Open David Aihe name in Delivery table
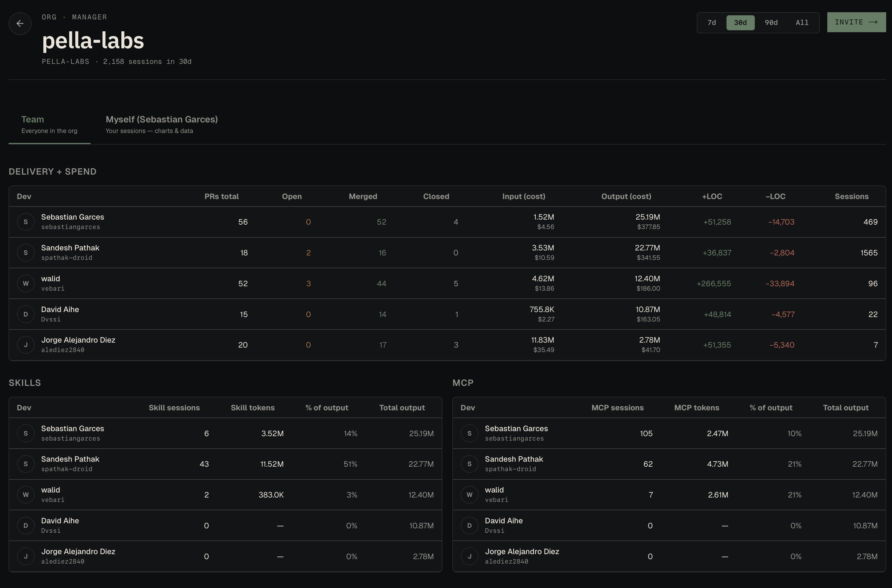892x588 pixels. tap(60, 309)
